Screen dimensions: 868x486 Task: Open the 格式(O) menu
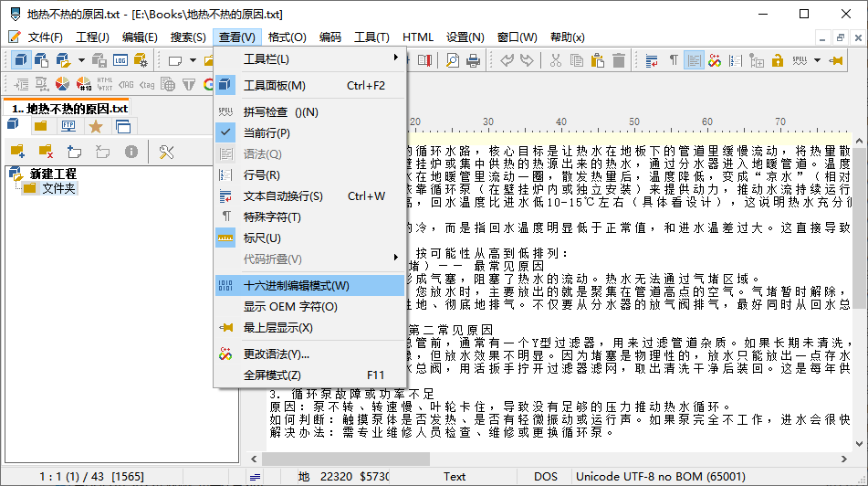[287, 37]
